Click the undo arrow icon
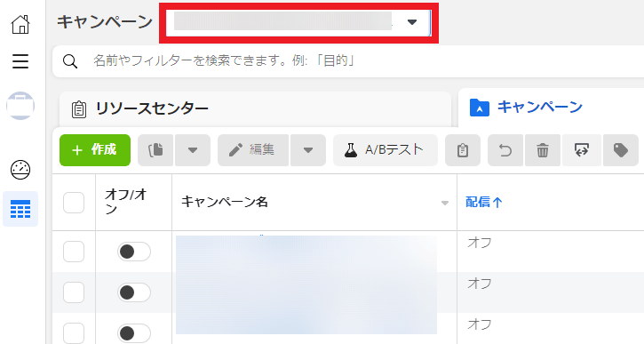 tap(505, 150)
